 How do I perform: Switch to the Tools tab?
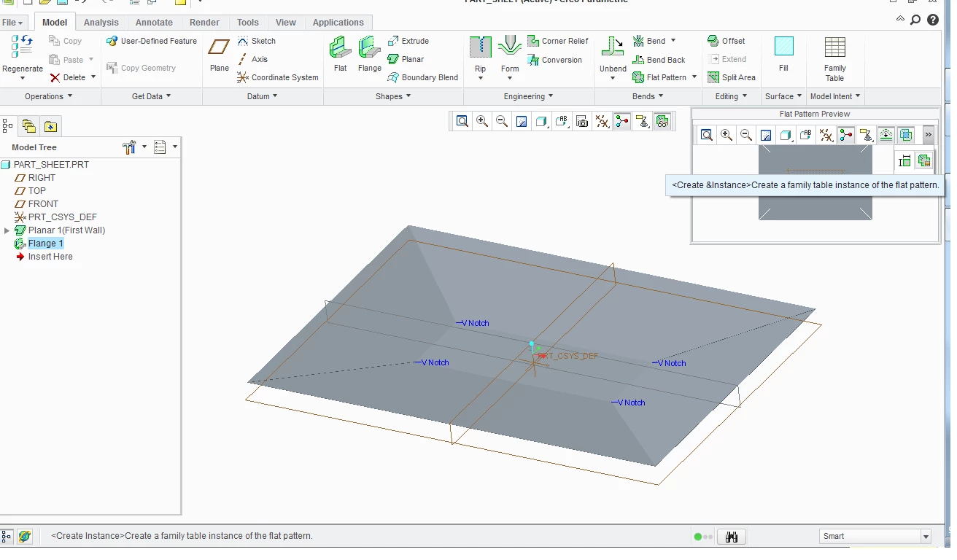[248, 23]
